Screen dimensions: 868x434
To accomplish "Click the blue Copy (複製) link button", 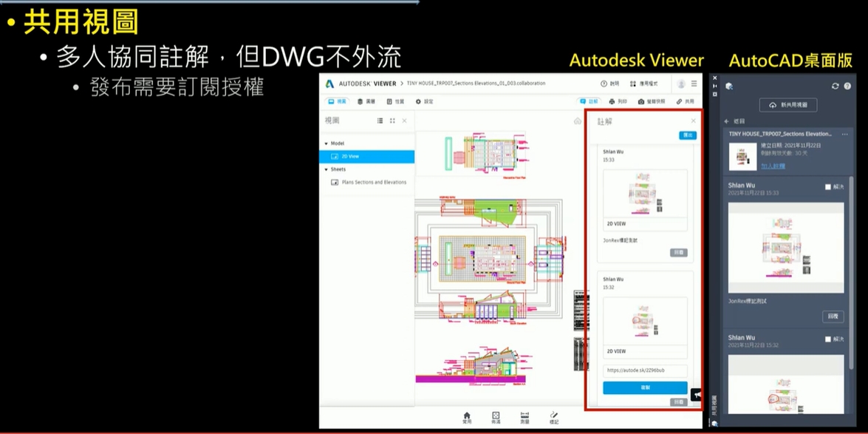I will [x=645, y=387].
